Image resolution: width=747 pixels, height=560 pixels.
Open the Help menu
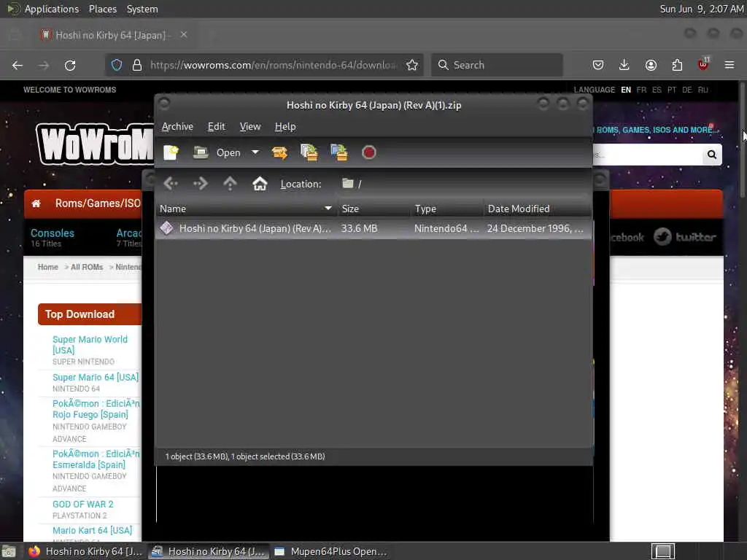(285, 127)
